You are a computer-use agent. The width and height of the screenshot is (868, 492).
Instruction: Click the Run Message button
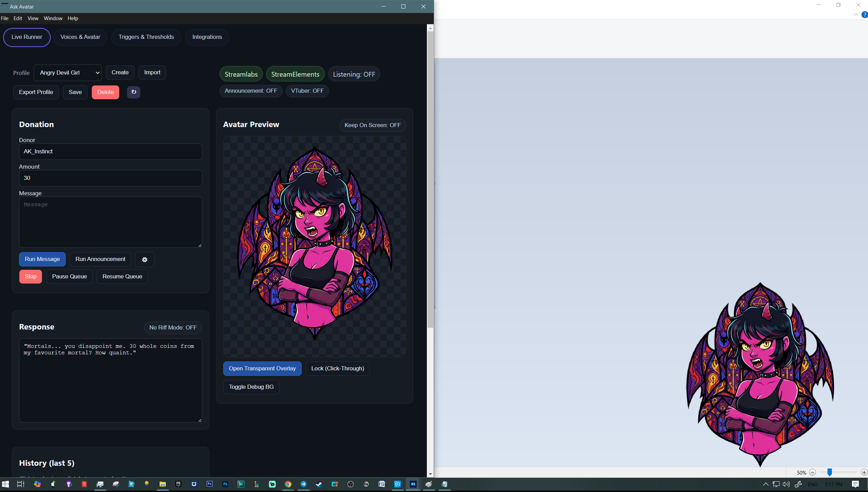click(x=42, y=259)
